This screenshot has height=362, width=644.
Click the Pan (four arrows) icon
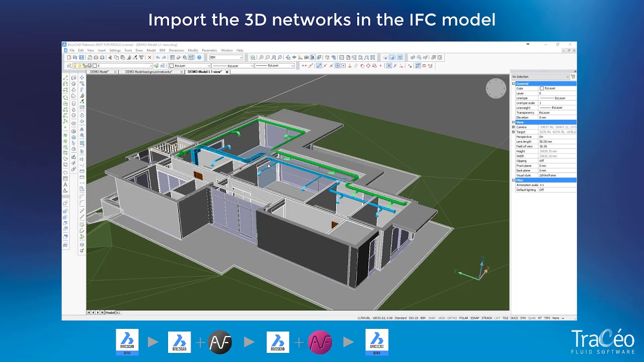coord(288,57)
